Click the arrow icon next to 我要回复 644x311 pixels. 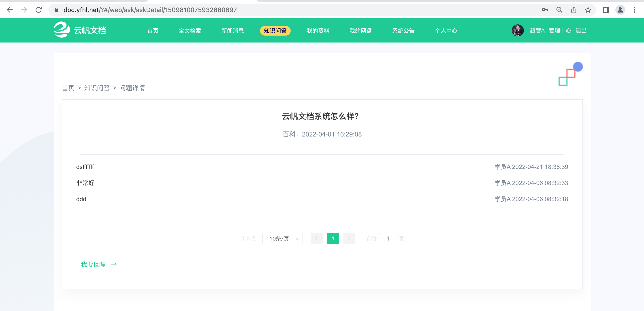point(114,264)
